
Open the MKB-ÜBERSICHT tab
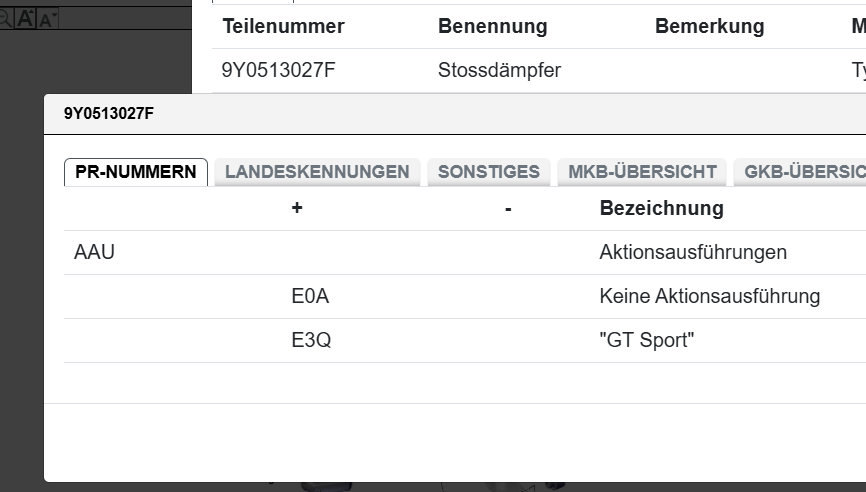tap(642, 172)
